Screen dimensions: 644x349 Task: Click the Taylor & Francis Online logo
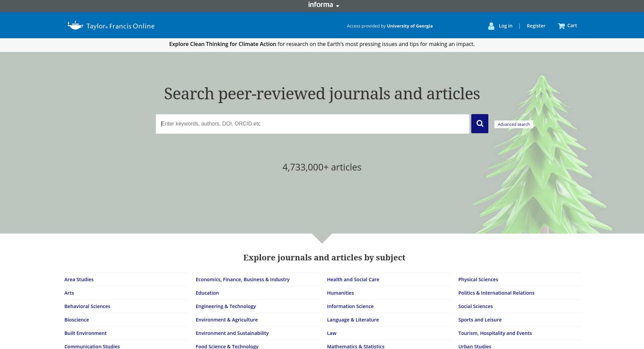coord(111,26)
